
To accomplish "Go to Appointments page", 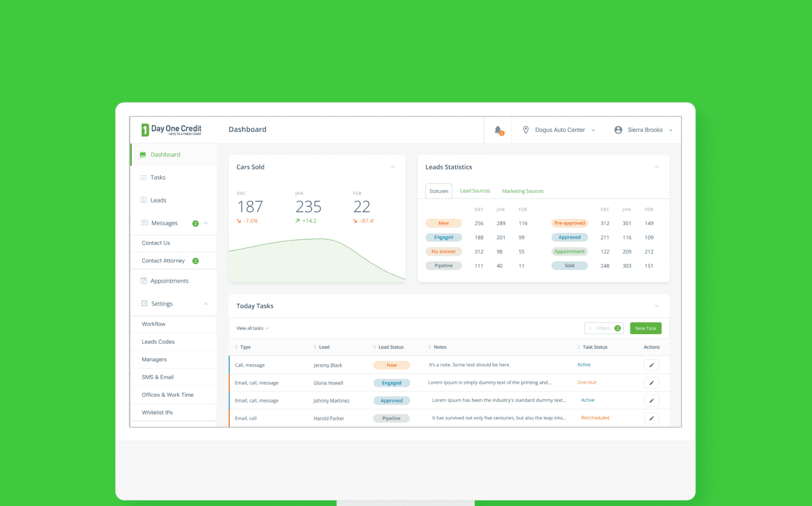I will pyautogui.click(x=173, y=281).
